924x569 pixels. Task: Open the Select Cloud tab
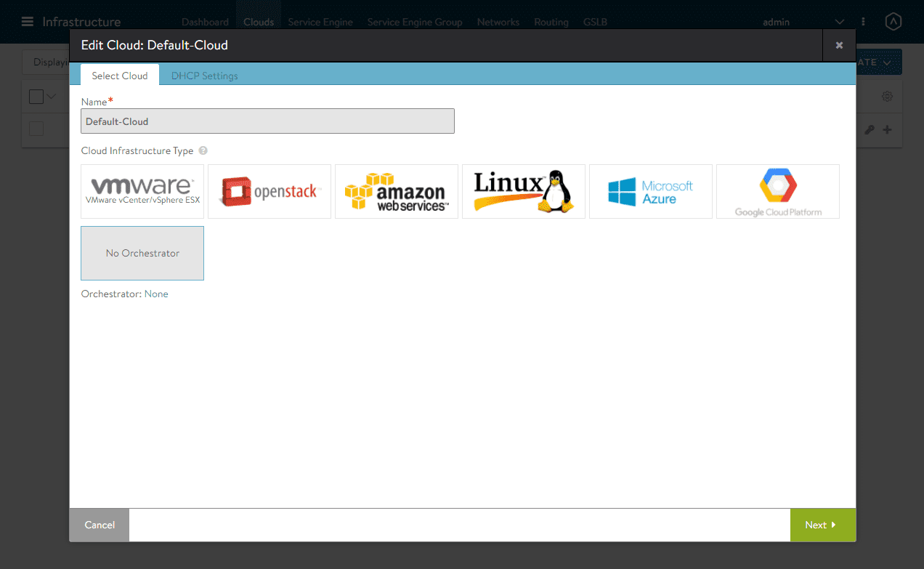120,76
